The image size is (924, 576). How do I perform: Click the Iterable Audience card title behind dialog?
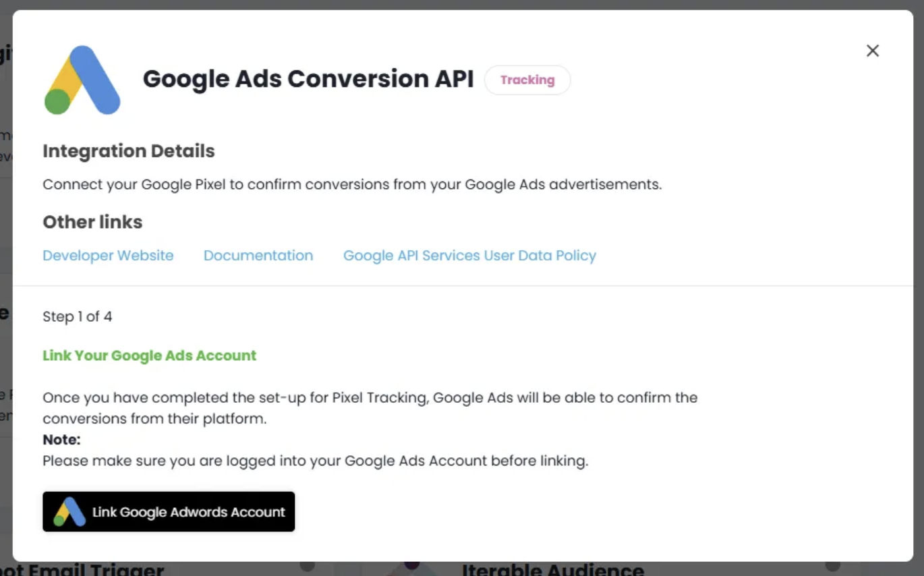[552, 570]
